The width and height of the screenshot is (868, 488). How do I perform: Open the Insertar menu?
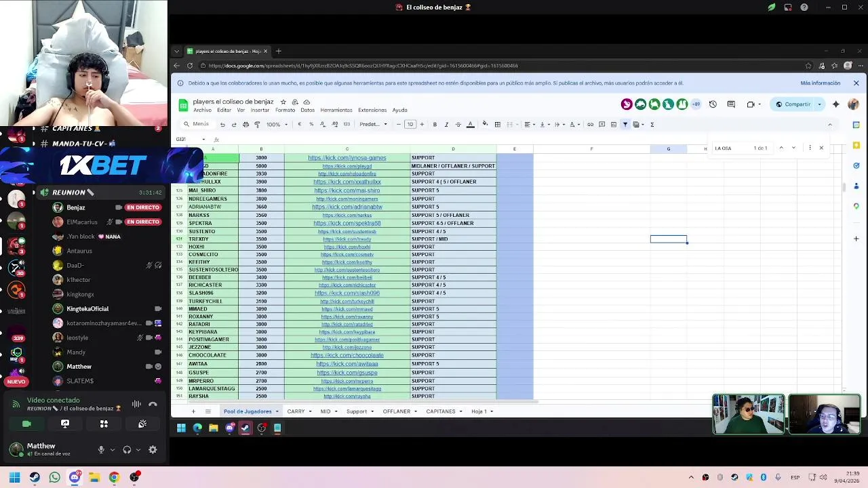(x=260, y=110)
